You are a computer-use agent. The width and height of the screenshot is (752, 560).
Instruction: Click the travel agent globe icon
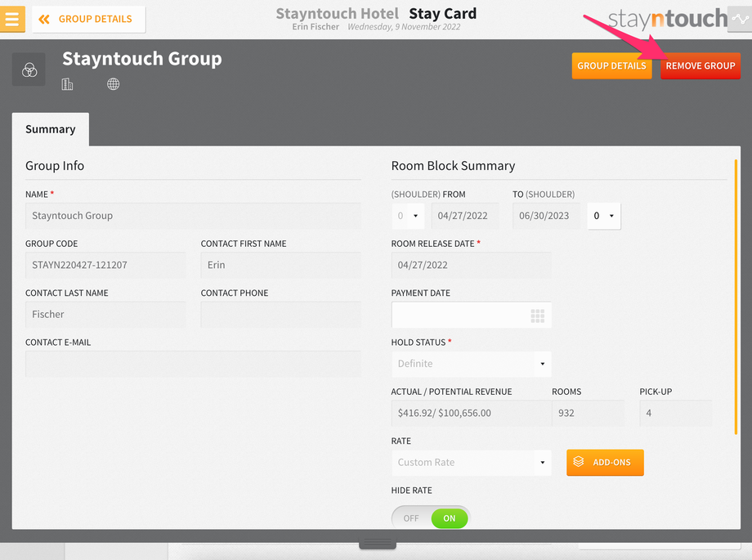click(x=113, y=84)
